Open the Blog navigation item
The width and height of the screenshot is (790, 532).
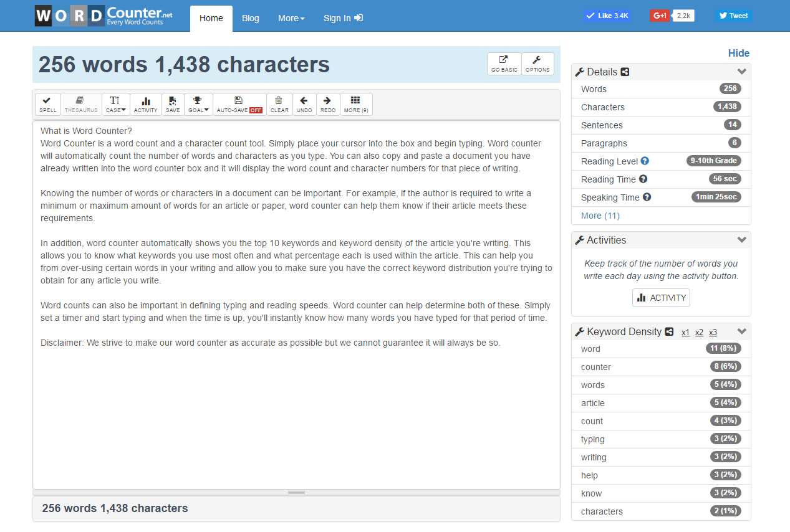(251, 18)
